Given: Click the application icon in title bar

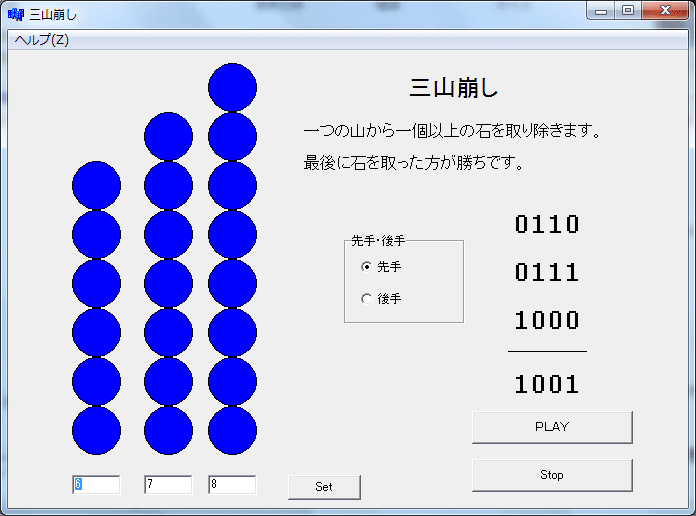Looking at the screenshot, I should click(16, 15).
